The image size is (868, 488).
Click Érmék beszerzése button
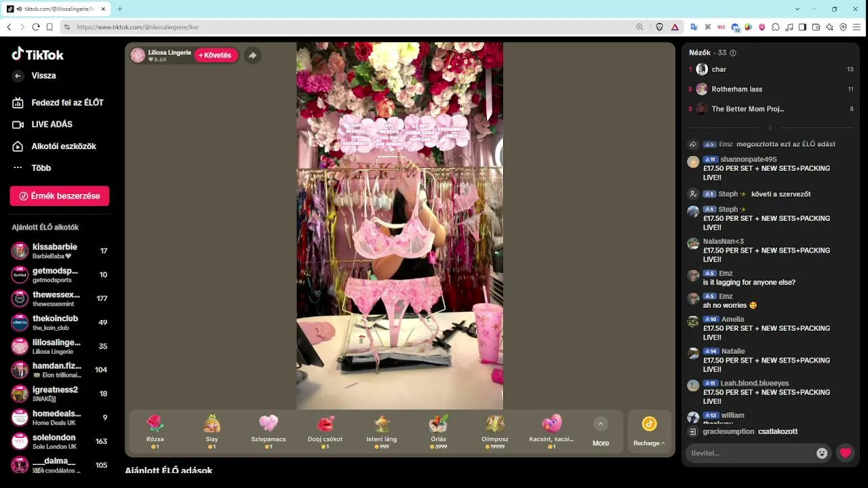(60, 196)
